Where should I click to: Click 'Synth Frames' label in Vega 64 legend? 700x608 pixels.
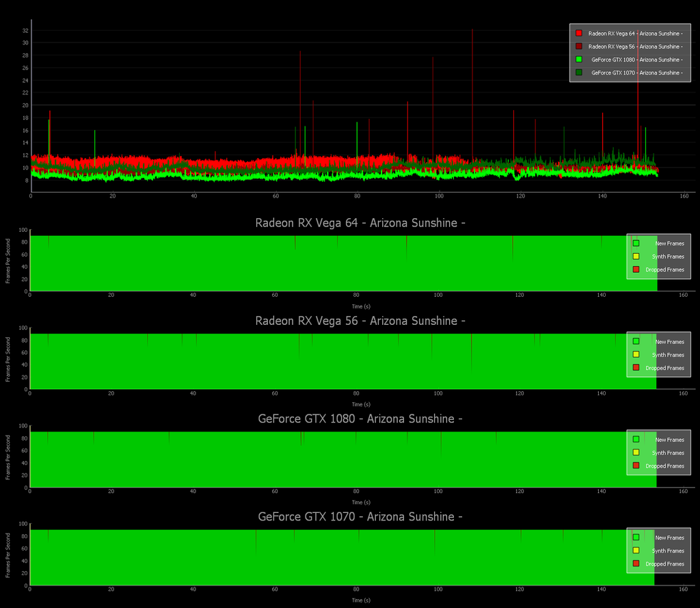[668, 256]
